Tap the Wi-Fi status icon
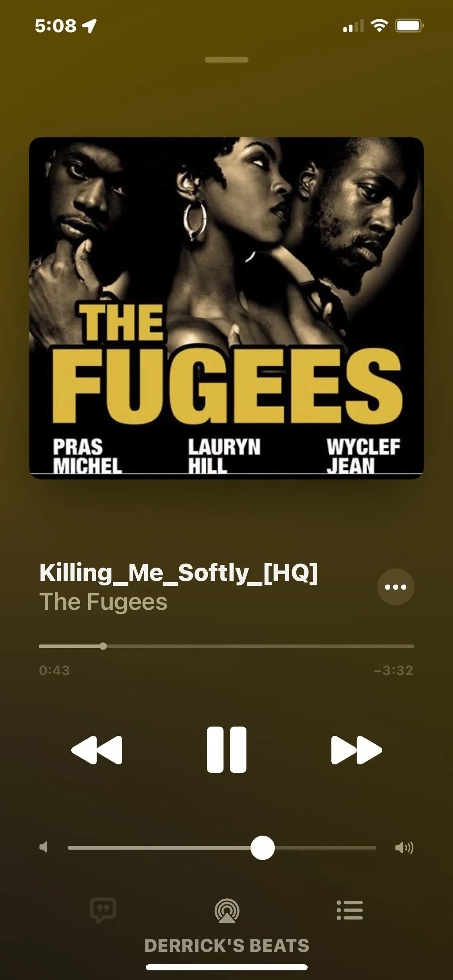453x980 pixels. (x=379, y=26)
